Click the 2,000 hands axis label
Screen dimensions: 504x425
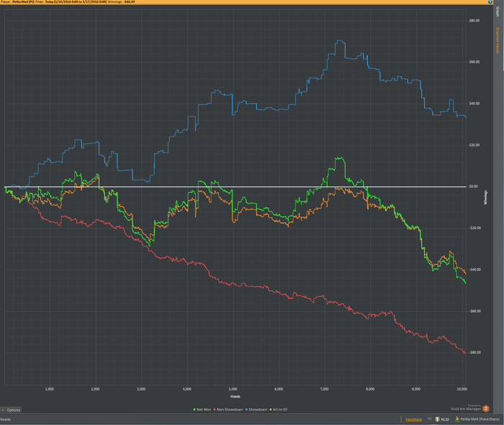[x=95, y=389]
